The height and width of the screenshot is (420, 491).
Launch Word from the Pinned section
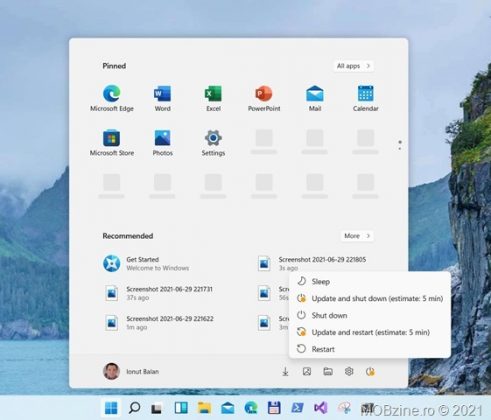[x=162, y=98]
